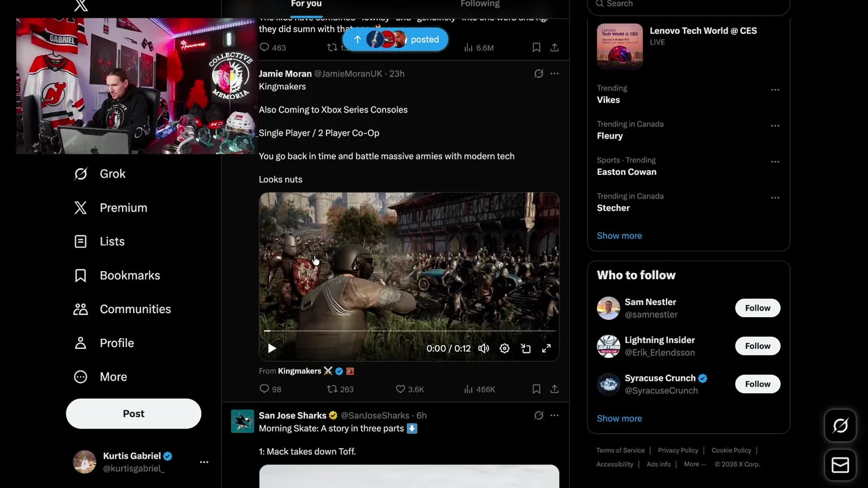This screenshot has height=488, width=868.
Task: Open Accessibility footer link
Action: tap(615, 464)
